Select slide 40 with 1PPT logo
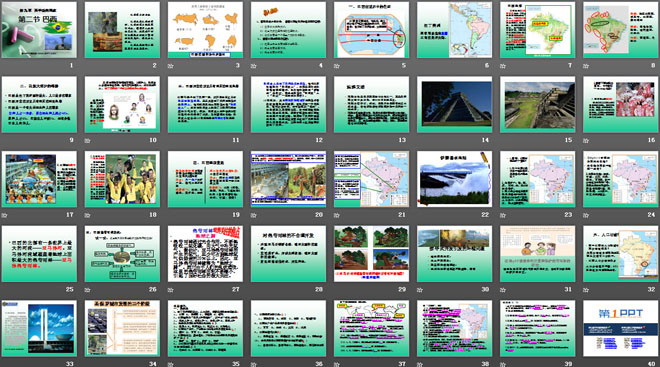Image resolution: width=660 pixels, height=367 pixels. point(621,328)
